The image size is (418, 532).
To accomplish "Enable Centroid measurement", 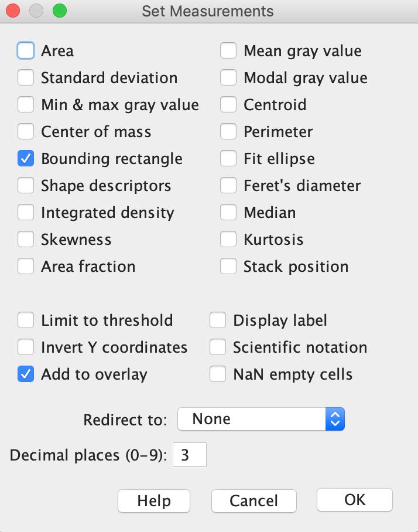I will click(228, 105).
